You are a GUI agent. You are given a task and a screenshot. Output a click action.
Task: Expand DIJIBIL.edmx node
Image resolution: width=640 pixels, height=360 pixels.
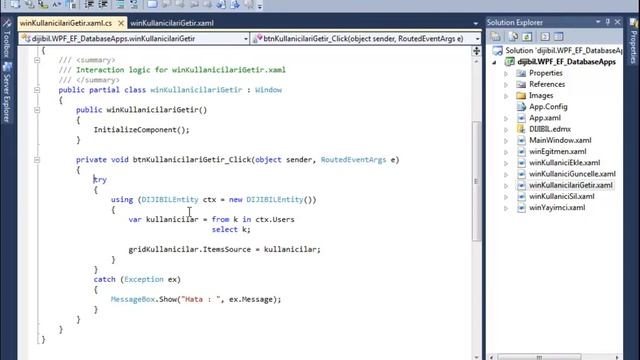point(506,129)
